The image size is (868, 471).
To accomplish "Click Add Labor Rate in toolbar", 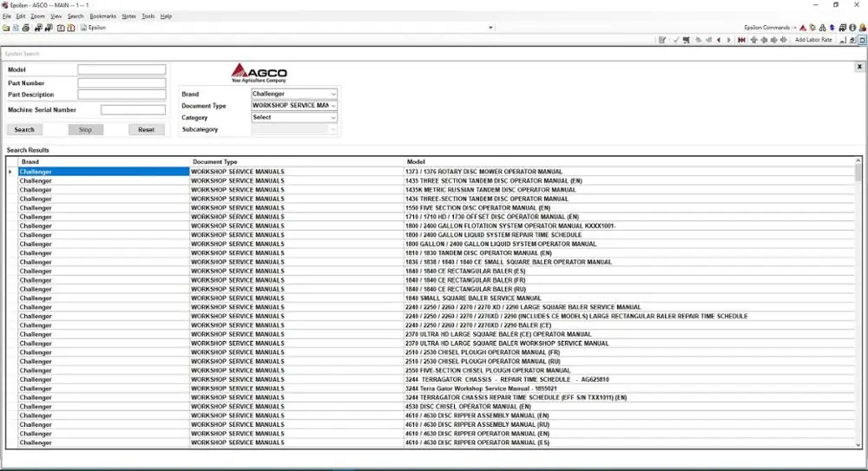I will click(x=813, y=40).
